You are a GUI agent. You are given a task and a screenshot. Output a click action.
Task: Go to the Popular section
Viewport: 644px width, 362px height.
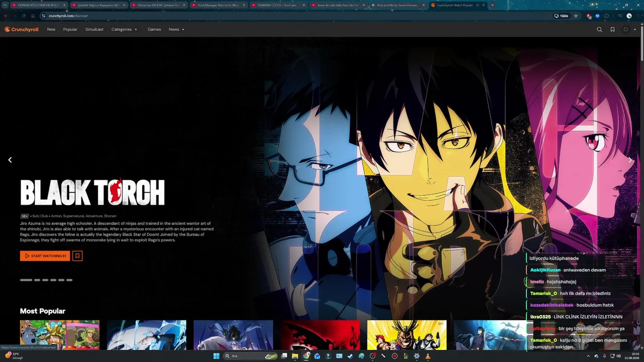(70, 30)
